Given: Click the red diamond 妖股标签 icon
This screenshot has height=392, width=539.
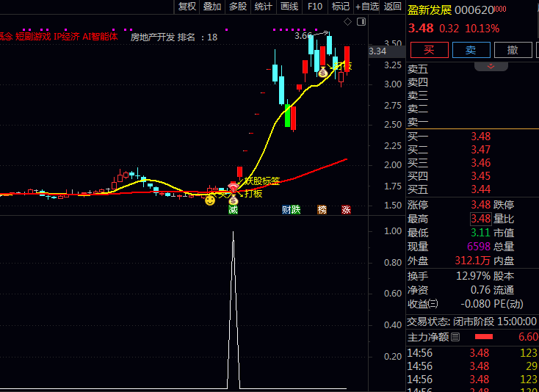Looking at the screenshot, I should click(234, 188).
